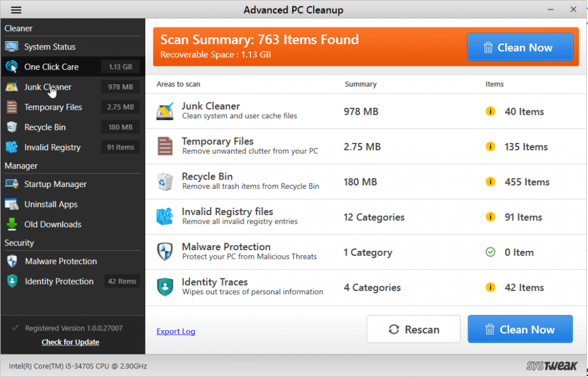Click the Rescan button
The image size is (588, 377).
pyautogui.click(x=413, y=329)
